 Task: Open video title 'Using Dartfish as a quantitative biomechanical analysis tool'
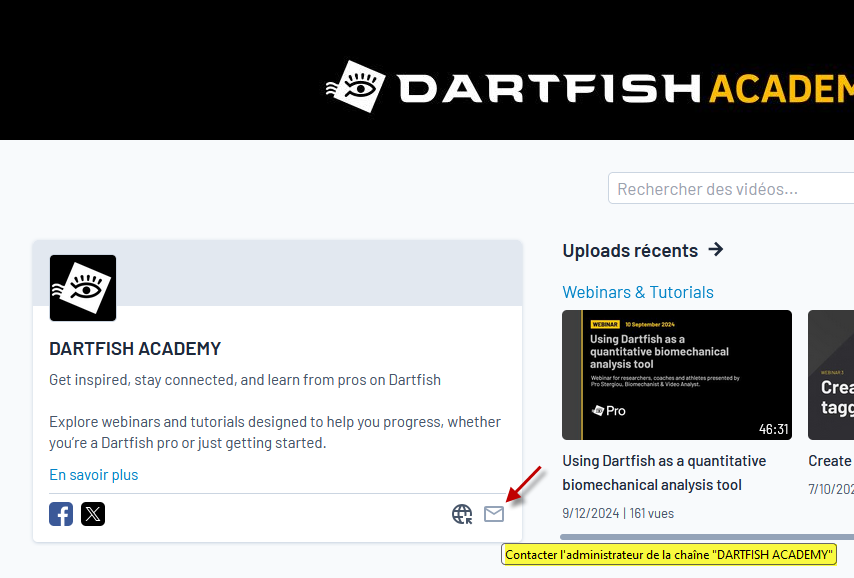664,472
